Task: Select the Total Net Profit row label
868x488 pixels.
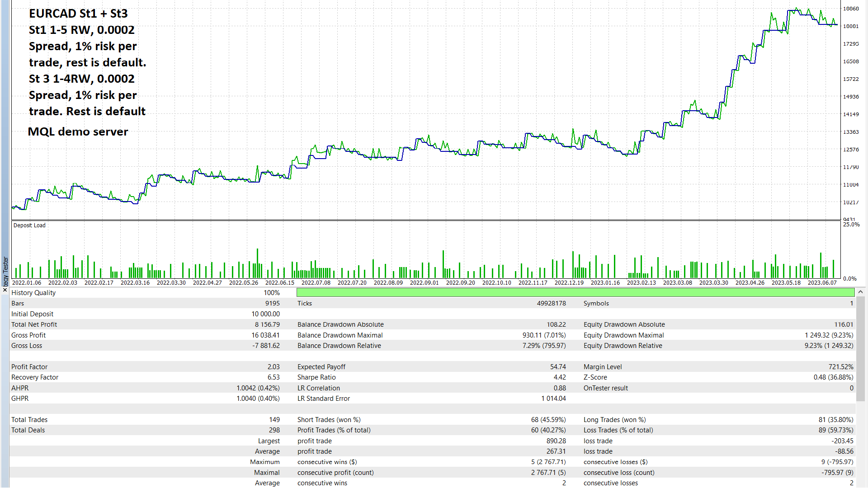Action: pyautogui.click(x=34, y=324)
